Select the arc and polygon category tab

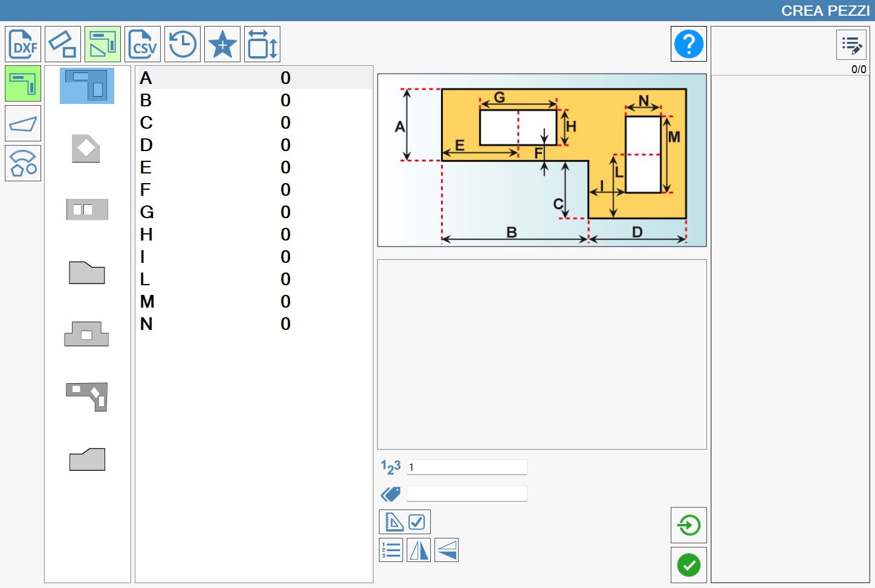pos(23,163)
